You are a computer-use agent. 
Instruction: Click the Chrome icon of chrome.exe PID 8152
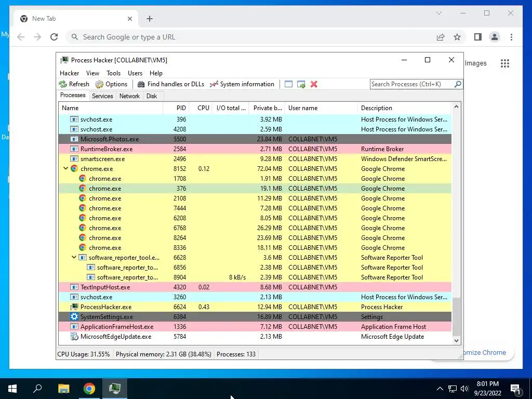74,169
